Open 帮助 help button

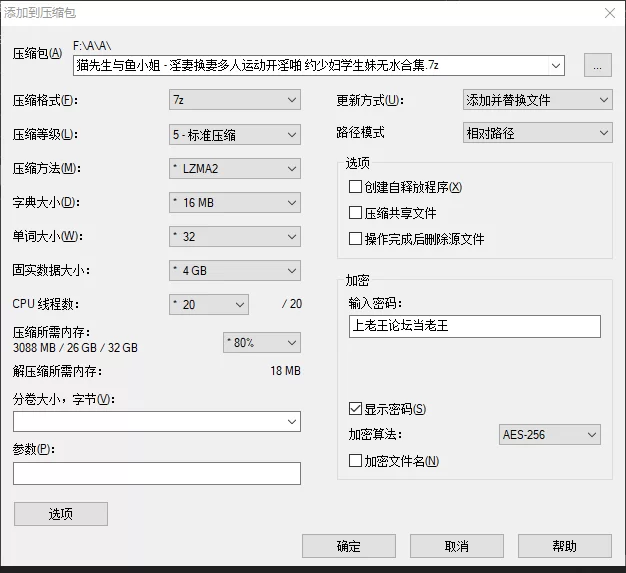click(565, 546)
